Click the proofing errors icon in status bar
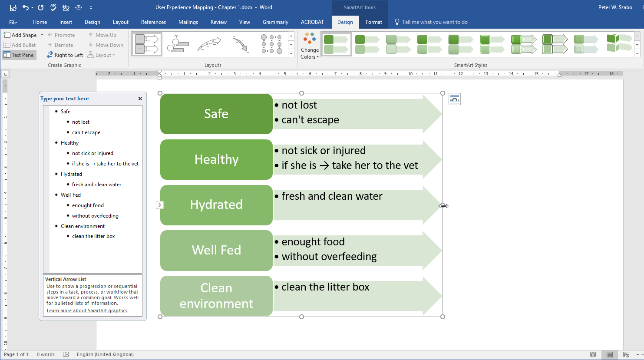 [66, 354]
